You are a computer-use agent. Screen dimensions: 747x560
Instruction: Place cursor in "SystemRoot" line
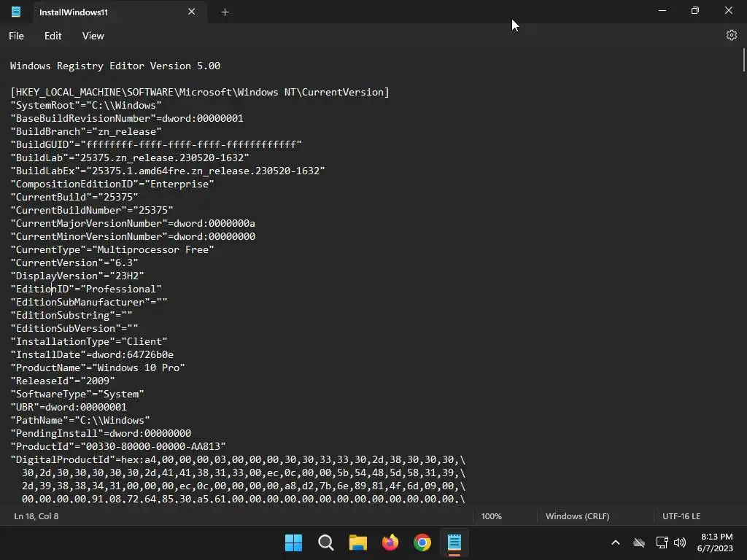[x=86, y=105]
